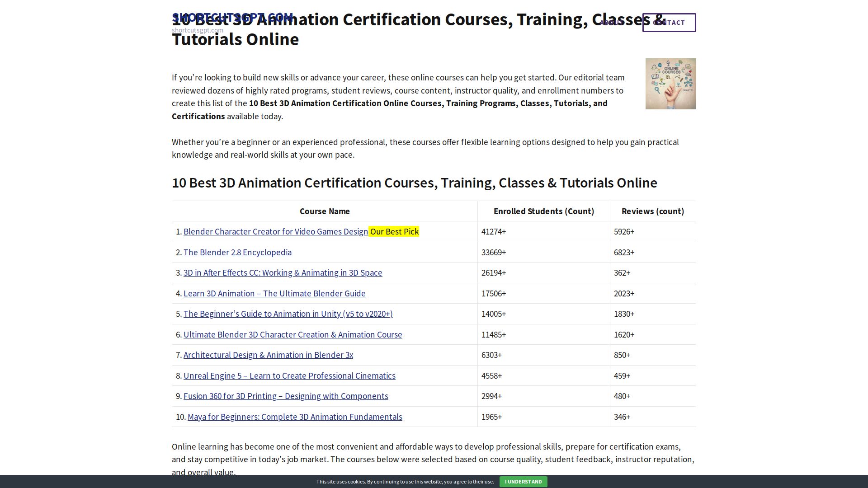This screenshot has width=868, height=488.
Task: Open Beginner's Guide to Animation in Unity link
Action: [x=288, y=314]
